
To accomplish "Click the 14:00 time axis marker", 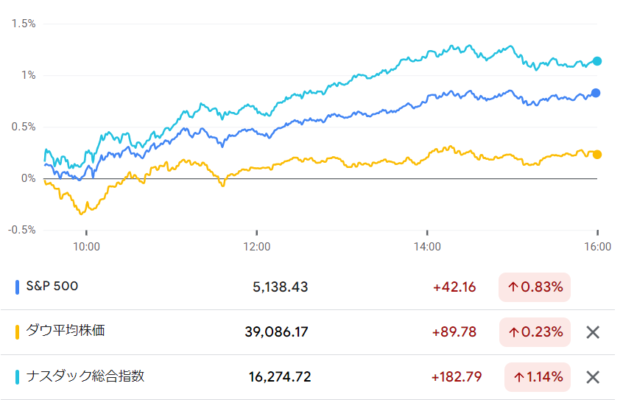I will click(x=427, y=247).
